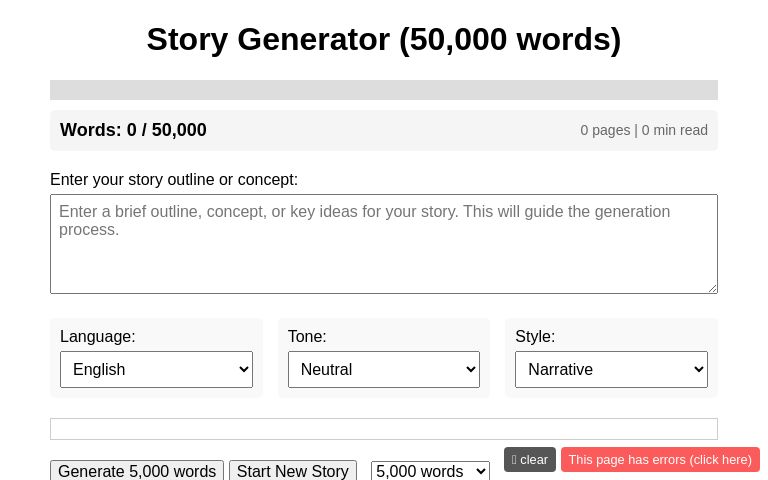Open the red page errors notice
Viewport: 768px width, 480px height.
(x=660, y=460)
